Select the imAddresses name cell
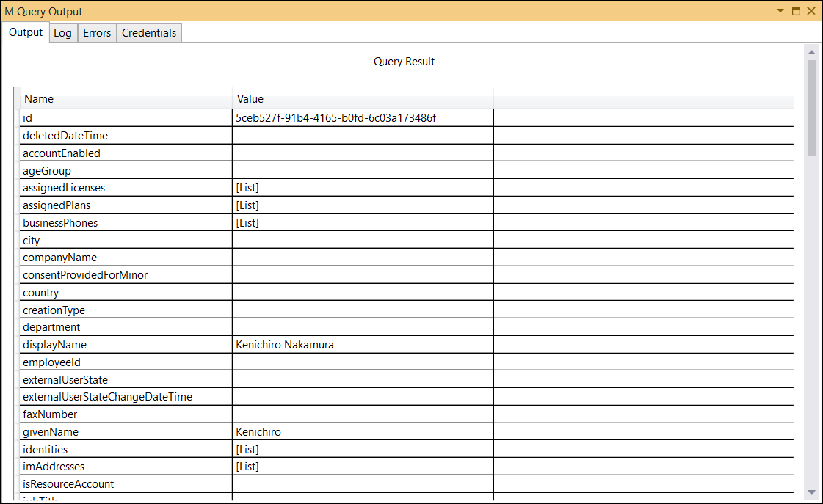The width and height of the screenshot is (823, 504). tap(126, 467)
